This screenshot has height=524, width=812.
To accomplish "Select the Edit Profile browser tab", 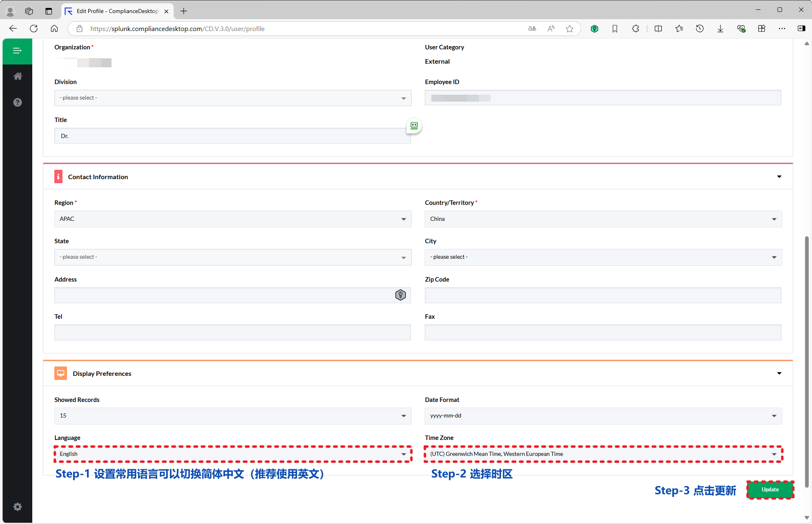I will 117,11.
